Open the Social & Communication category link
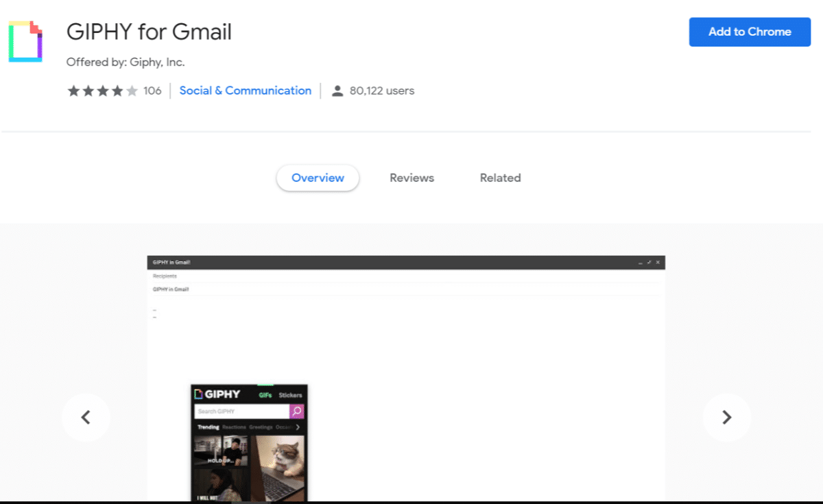The width and height of the screenshot is (823, 504). [x=245, y=90]
